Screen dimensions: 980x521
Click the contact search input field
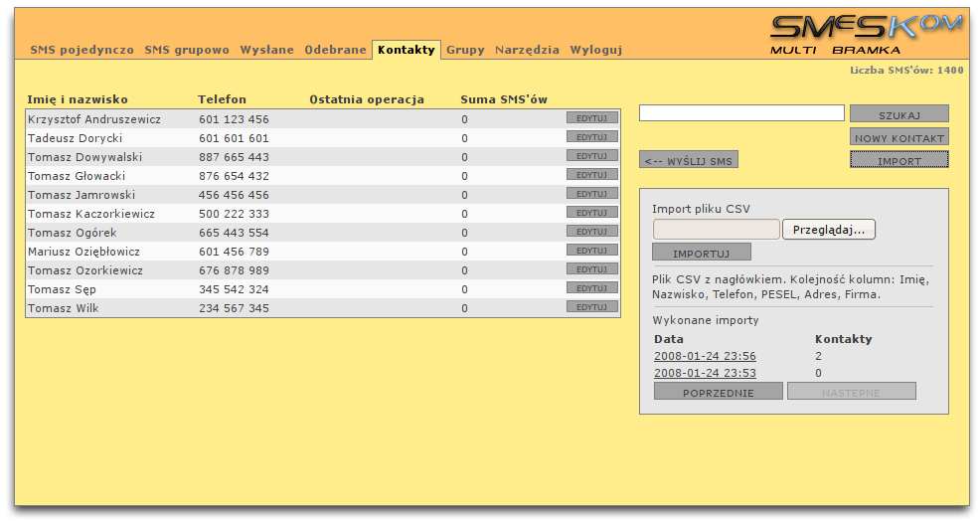[x=741, y=113]
